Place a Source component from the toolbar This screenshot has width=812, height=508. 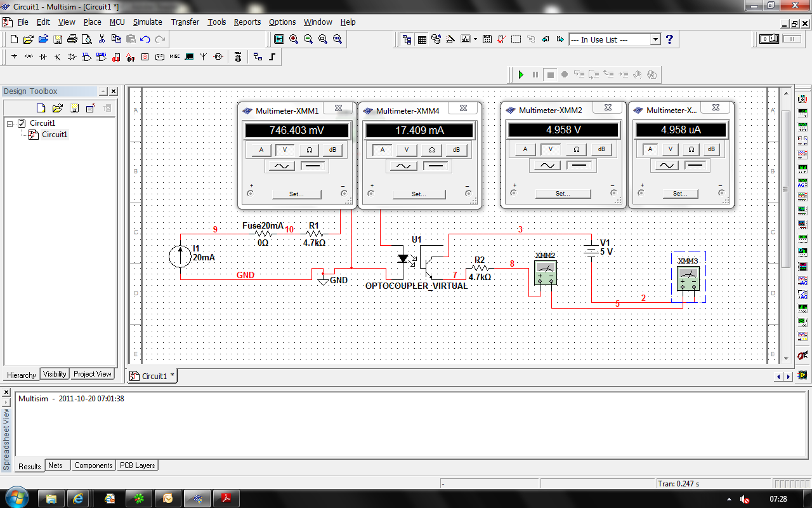point(14,57)
